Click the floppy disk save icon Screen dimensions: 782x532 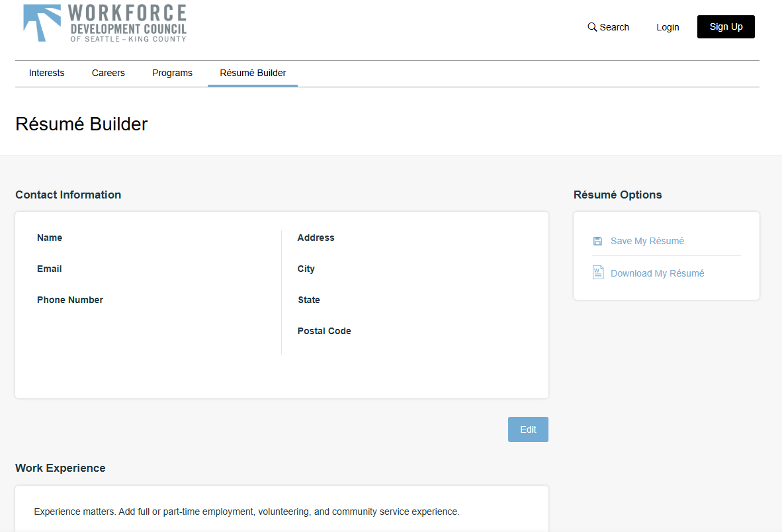[597, 240]
